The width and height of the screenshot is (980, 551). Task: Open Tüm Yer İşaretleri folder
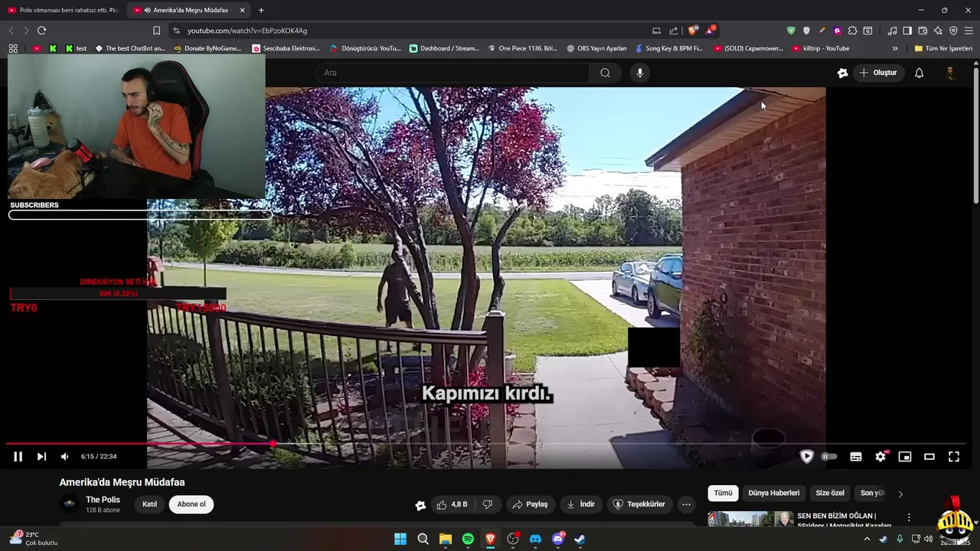click(943, 48)
